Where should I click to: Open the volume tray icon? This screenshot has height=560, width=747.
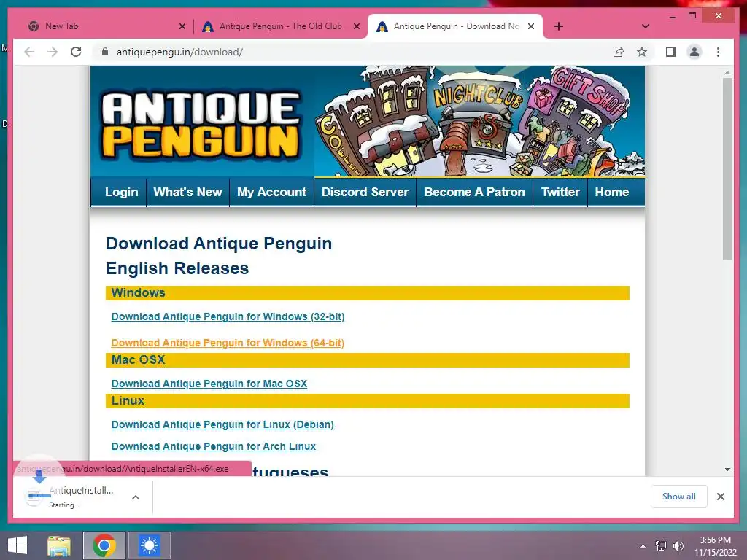(x=678, y=546)
